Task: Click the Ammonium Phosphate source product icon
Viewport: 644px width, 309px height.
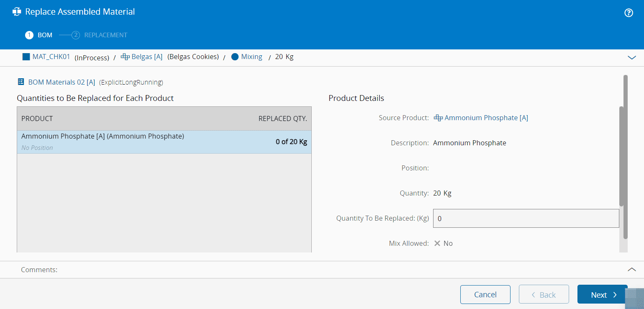Action: pyautogui.click(x=438, y=118)
